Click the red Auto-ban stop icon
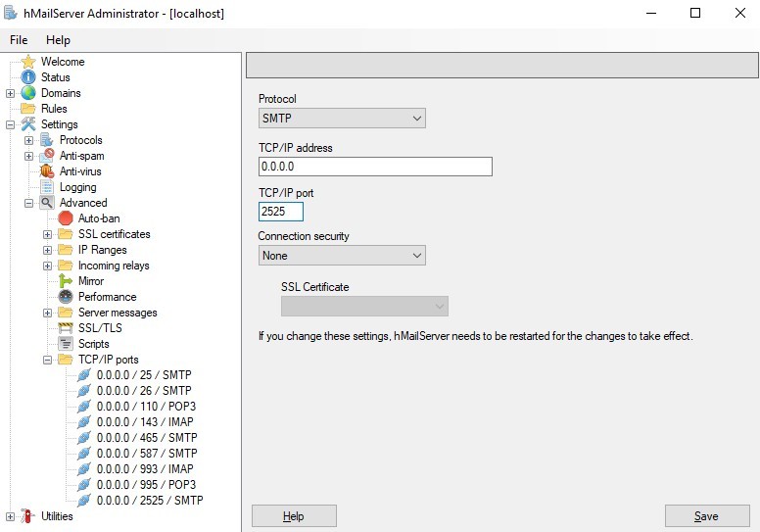This screenshot has width=760, height=532. tap(66, 218)
